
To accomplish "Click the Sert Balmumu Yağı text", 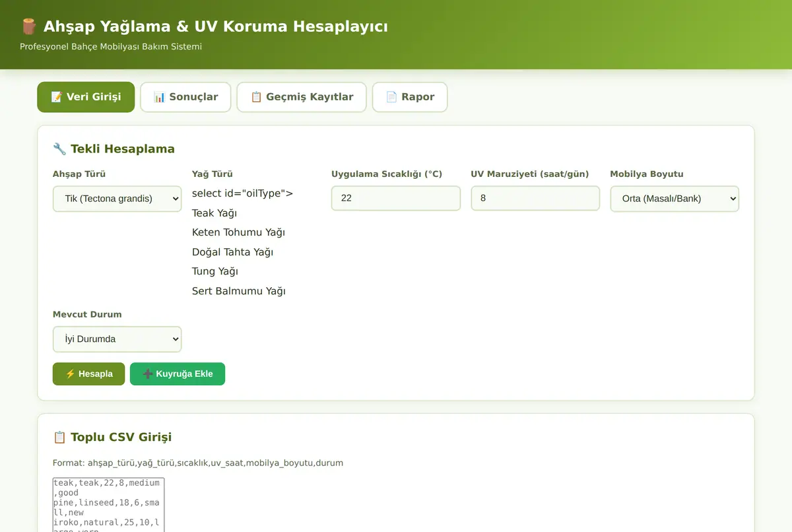I will (x=239, y=291).
